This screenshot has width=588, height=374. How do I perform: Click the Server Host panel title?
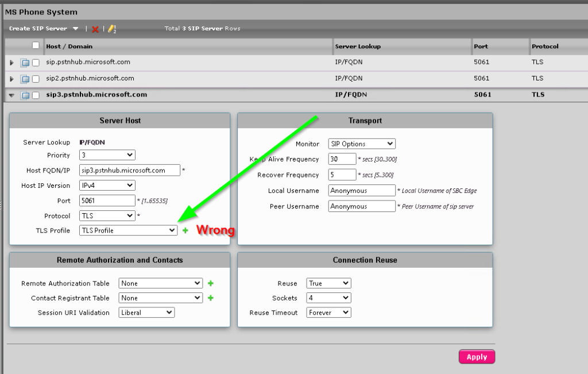coord(120,121)
